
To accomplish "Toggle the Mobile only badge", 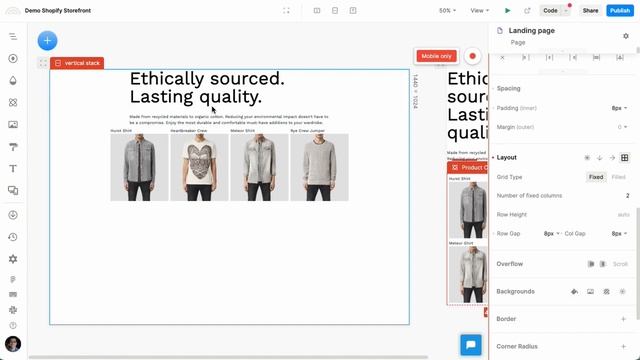I will 436,56.
